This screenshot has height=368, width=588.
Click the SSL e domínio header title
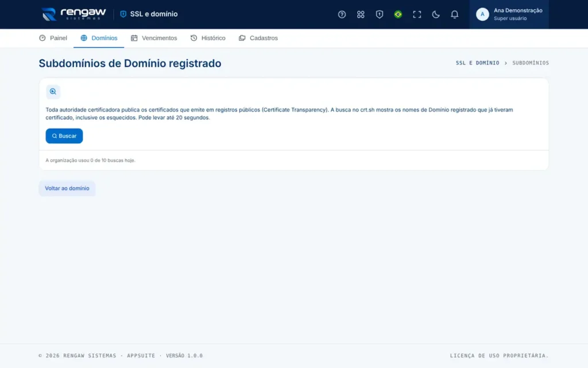click(x=154, y=14)
